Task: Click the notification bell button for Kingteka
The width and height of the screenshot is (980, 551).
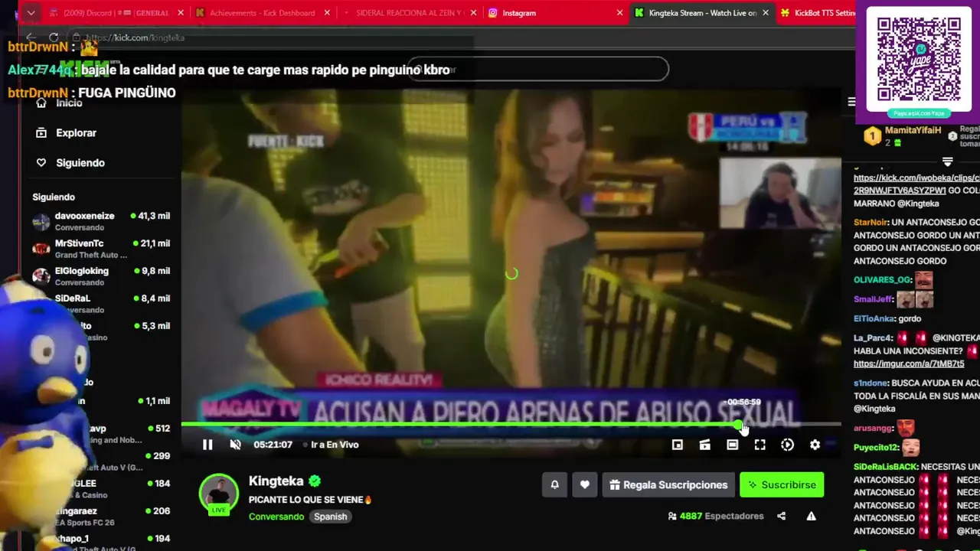Action: coord(555,484)
